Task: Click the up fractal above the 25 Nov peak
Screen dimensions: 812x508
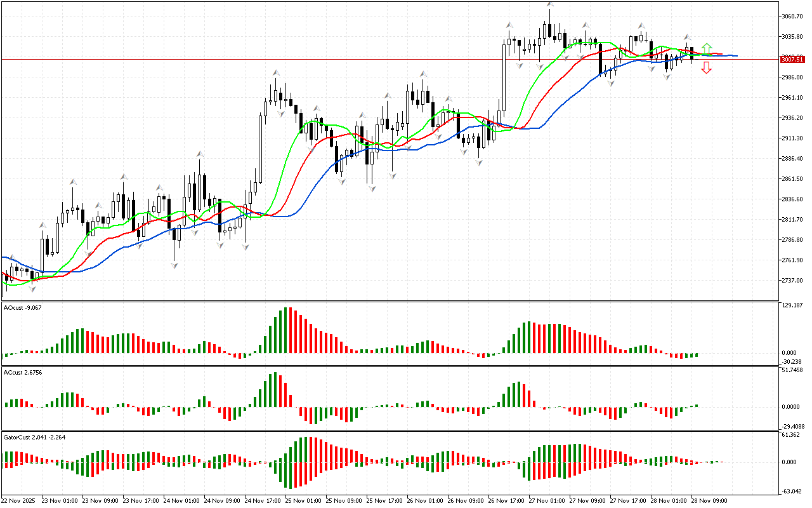Action: coord(276,73)
